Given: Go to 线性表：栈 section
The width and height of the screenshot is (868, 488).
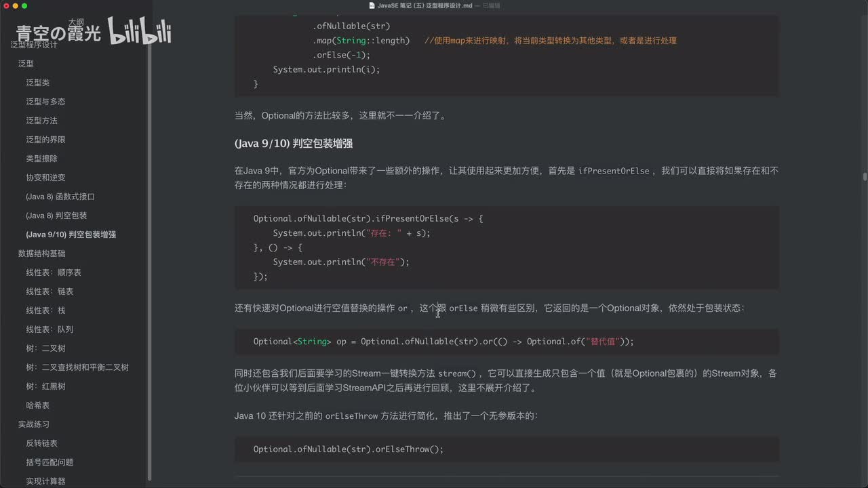Looking at the screenshot, I should click(x=45, y=310).
